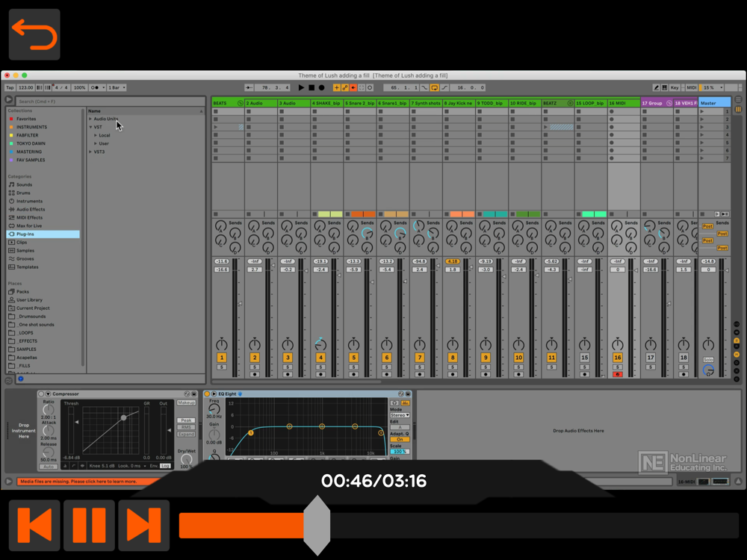Image resolution: width=747 pixels, height=560 pixels.
Task: Expand the Local folder under VST
Action: click(96, 135)
